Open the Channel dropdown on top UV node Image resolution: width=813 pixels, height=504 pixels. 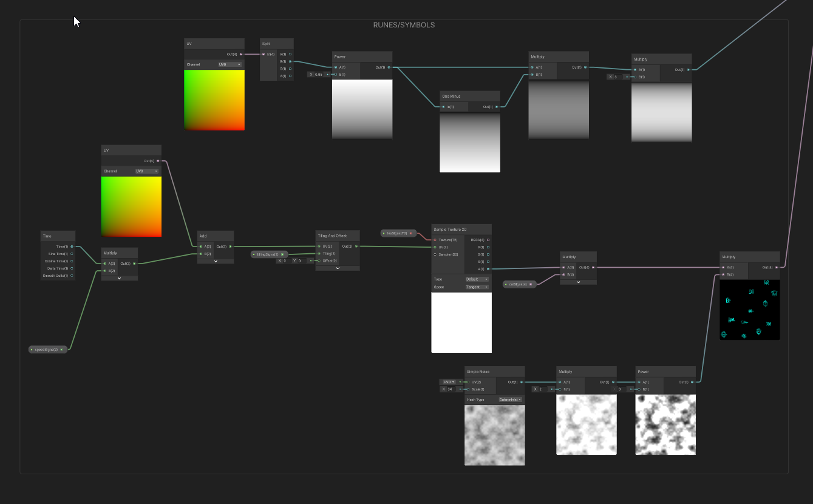[230, 64]
